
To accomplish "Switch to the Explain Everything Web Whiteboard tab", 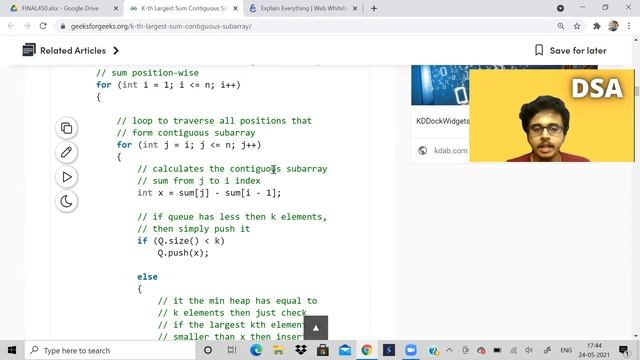I will point(303,8).
